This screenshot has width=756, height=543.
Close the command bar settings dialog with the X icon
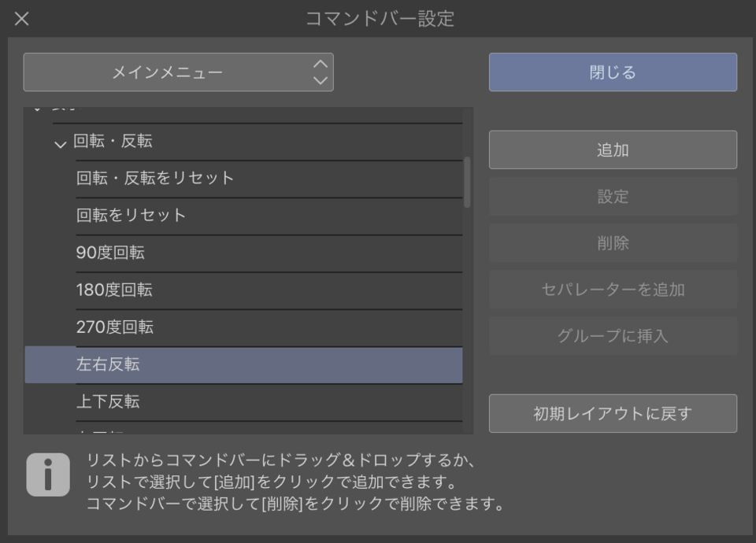point(22,19)
